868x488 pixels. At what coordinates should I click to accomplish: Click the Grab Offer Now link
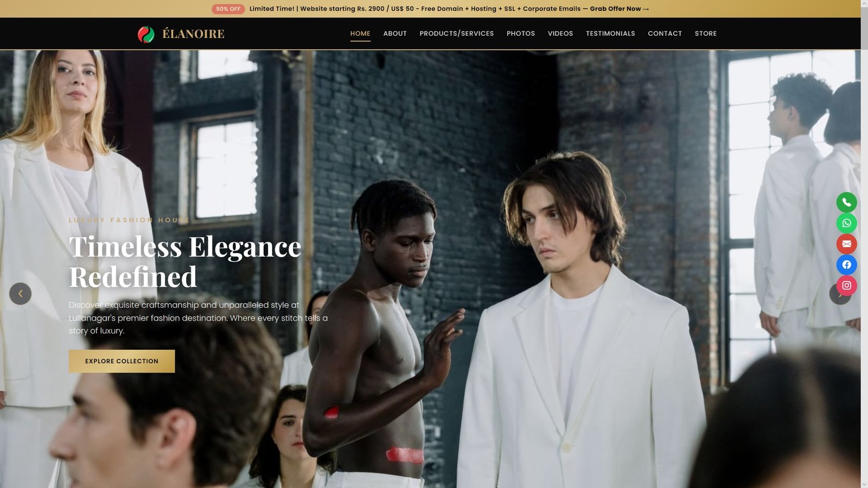point(619,9)
